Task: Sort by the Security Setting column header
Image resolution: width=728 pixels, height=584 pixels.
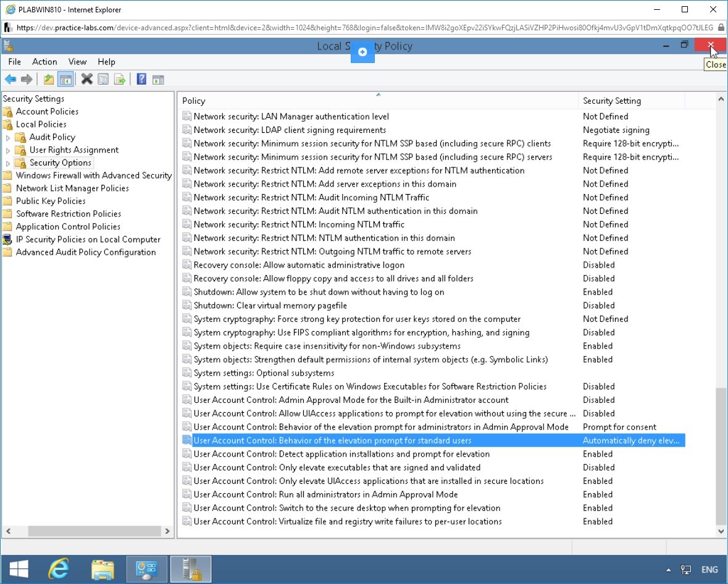Action: [x=632, y=101]
